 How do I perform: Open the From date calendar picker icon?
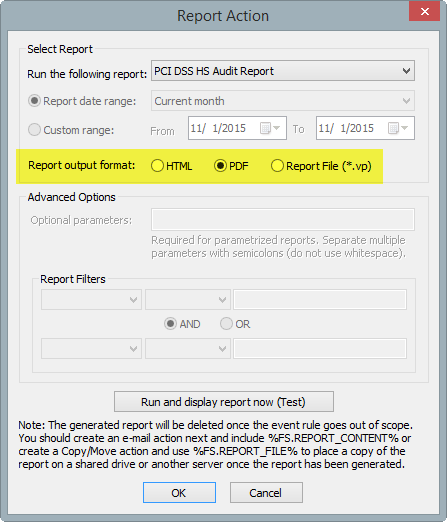[x=270, y=128]
